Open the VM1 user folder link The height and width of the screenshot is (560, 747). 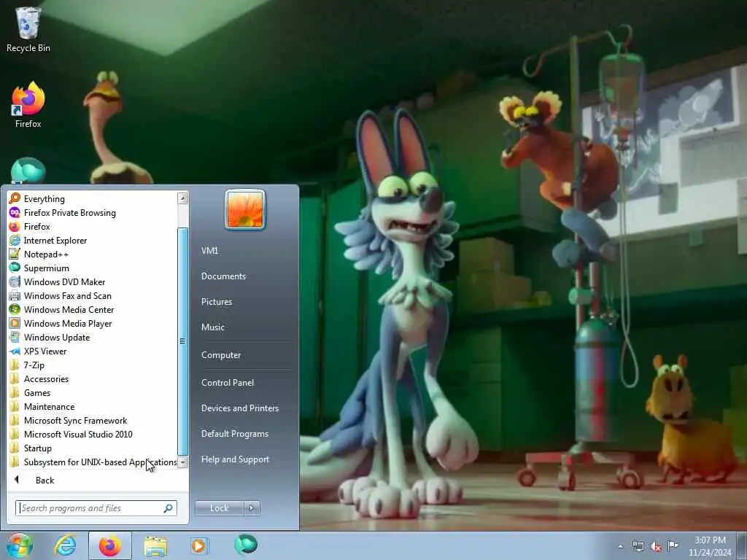point(209,251)
